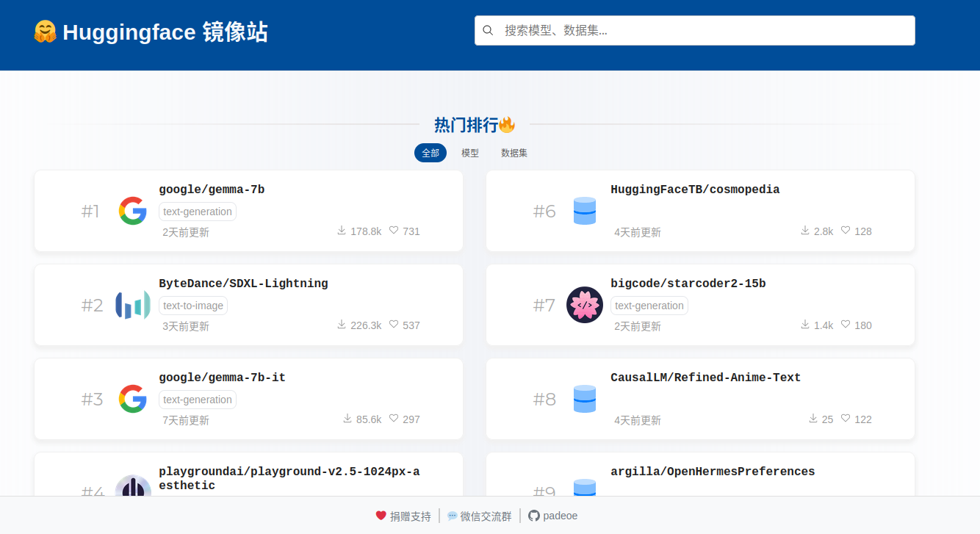The image size is (980, 534).
Task: Click the #7 rank number
Action: (544, 306)
